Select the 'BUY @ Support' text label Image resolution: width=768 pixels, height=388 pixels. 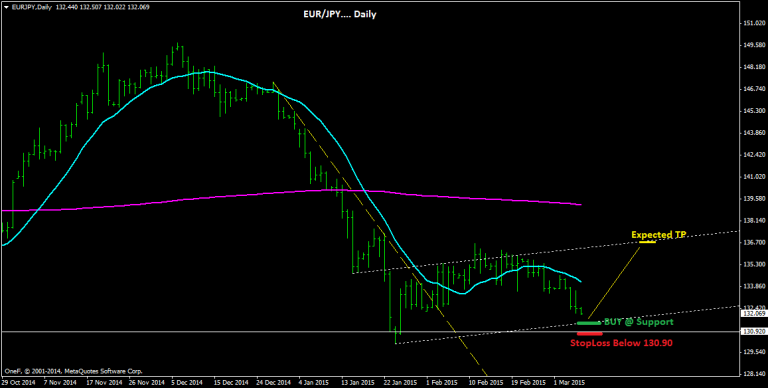tap(639, 322)
